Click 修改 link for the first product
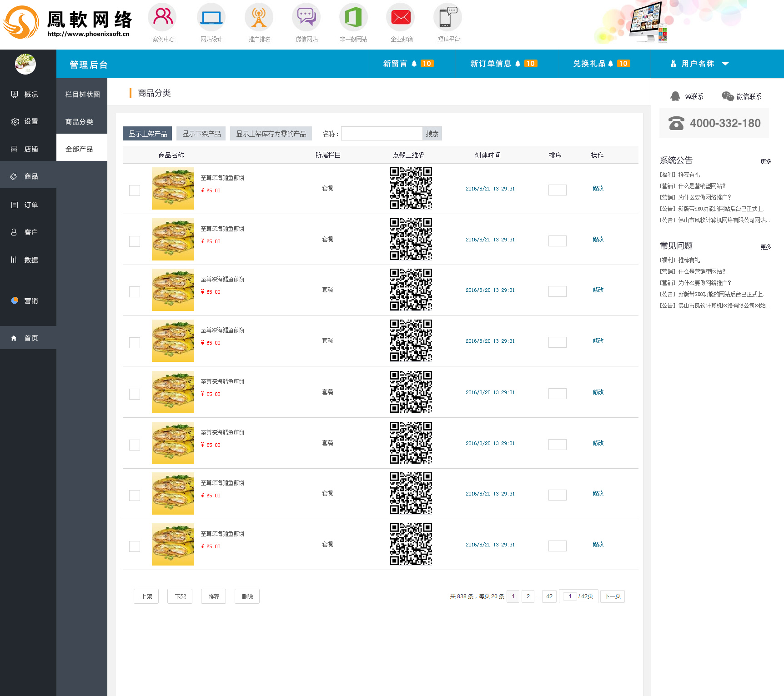This screenshot has height=696, width=784. (x=598, y=188)
